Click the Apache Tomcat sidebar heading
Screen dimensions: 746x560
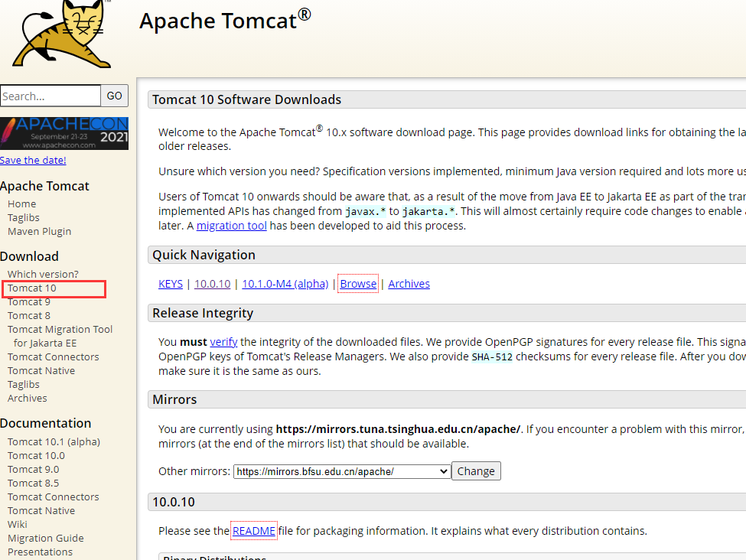tap(44, 186)
